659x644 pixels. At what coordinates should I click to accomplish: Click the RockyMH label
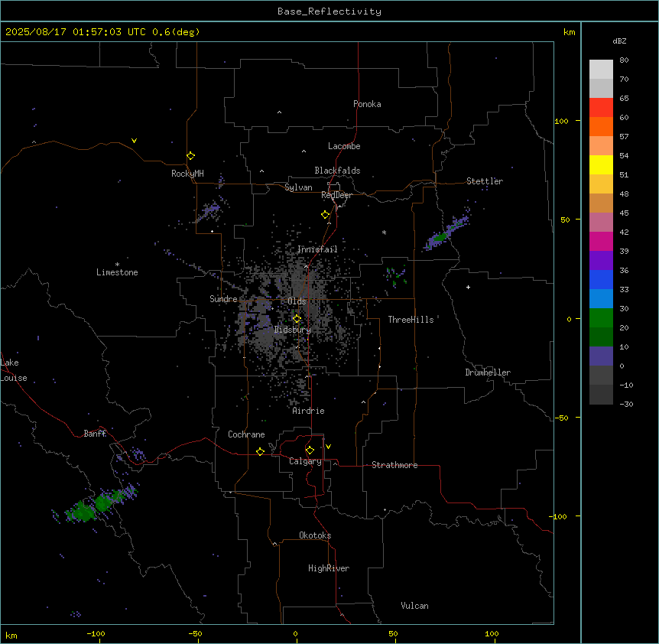[187, 174]
